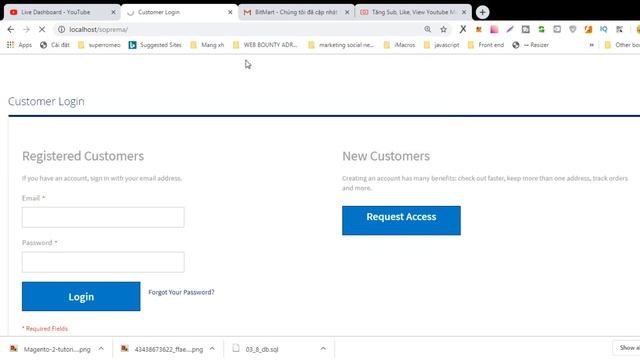Close the Customer Login tab
Screen dimensions: 640x360
230,12
